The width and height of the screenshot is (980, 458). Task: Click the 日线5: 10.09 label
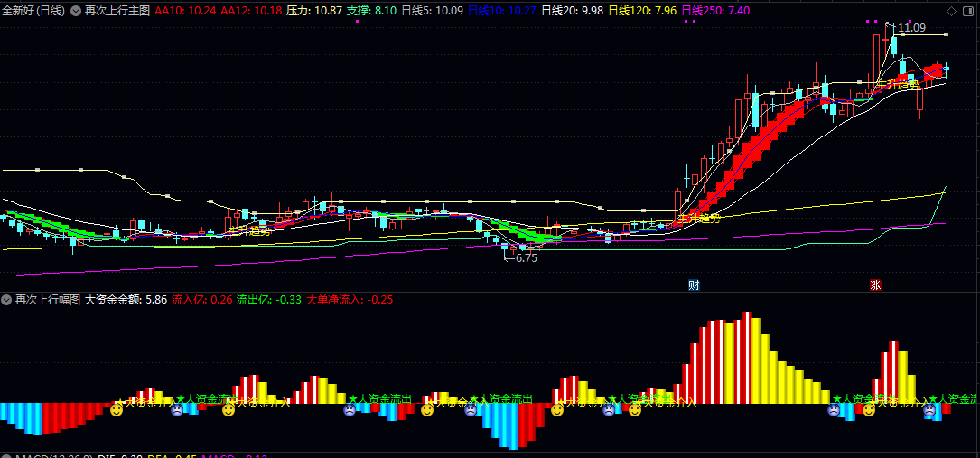click(432, 11)
